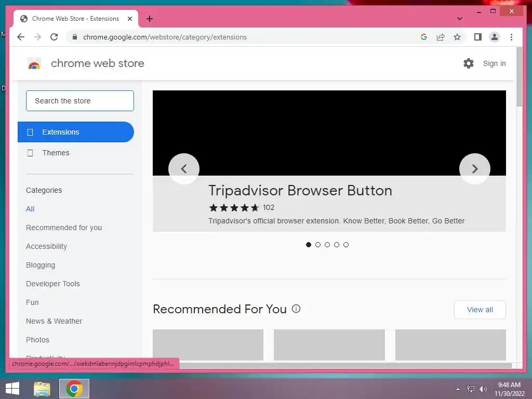The image size is (532, 399).
Task: Share this page using the share icon
Action: point(441,37)
